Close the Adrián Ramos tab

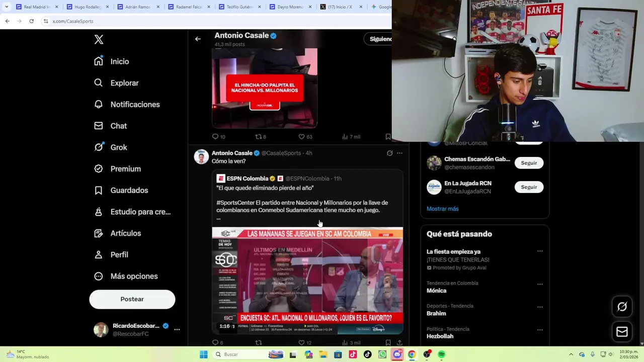point(158,7)
